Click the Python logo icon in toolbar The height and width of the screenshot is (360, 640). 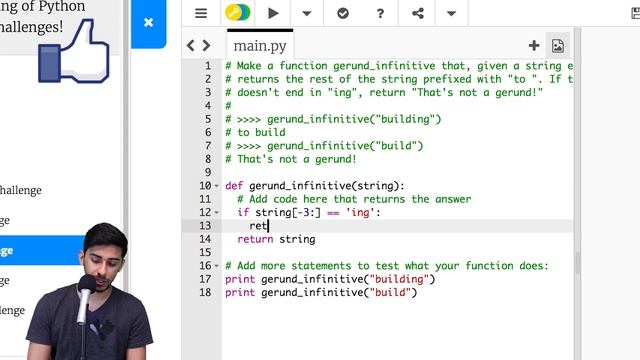(238, 13)
